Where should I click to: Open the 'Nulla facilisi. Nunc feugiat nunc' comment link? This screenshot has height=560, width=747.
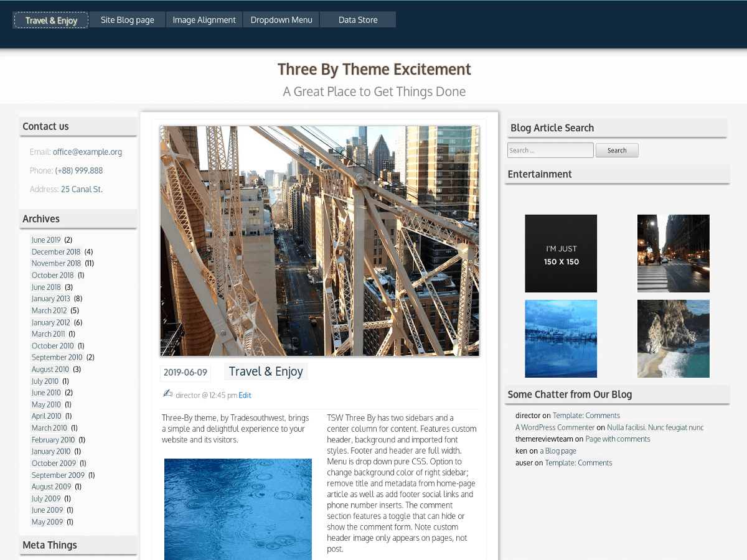655,427
